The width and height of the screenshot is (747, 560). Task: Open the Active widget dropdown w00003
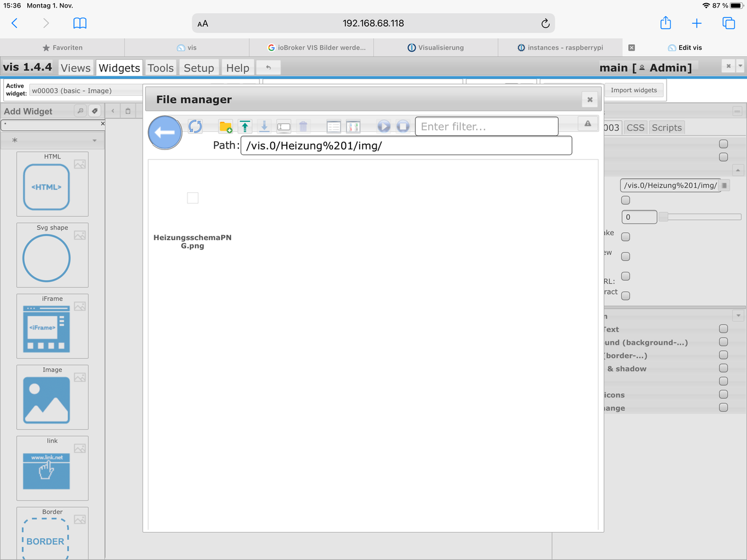87,91
